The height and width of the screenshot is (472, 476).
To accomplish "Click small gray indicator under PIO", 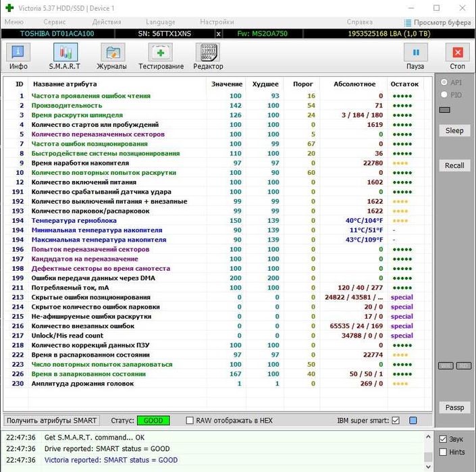I will (x=444, y=109).
